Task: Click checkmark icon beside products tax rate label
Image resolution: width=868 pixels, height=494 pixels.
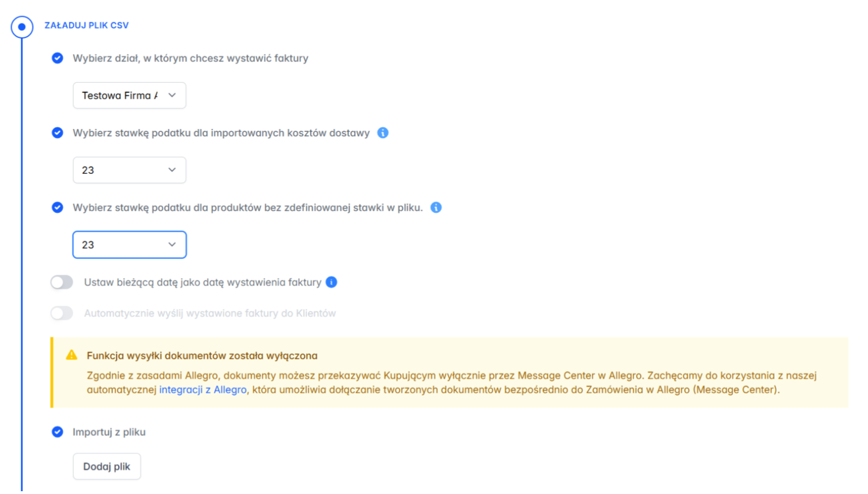Action: pos(58,207)
